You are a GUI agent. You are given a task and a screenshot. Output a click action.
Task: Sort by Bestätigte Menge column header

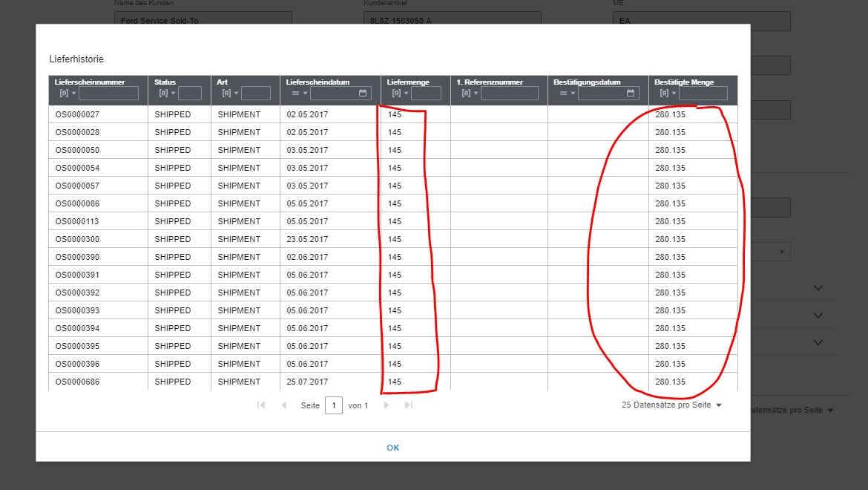[684, 82]
